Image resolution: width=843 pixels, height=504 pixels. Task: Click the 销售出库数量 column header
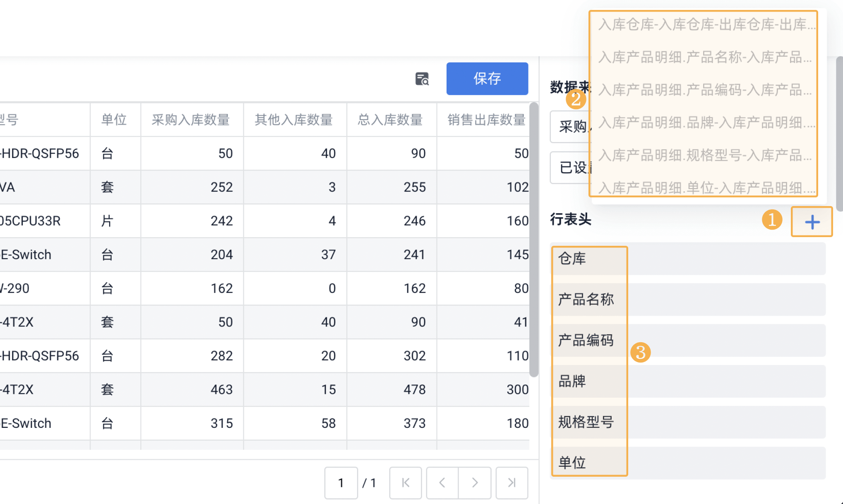[487, 120]
